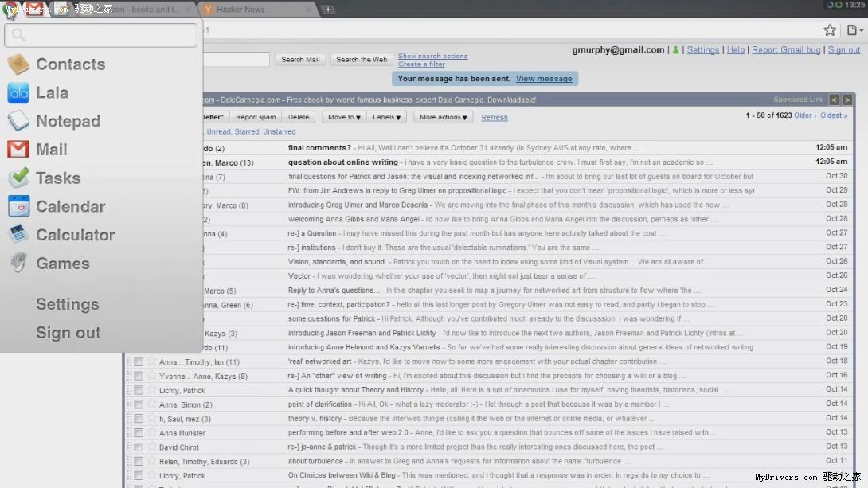868x488 pixels.
Task: Click the Report Gmail bug link
Action: click(786, 50)
